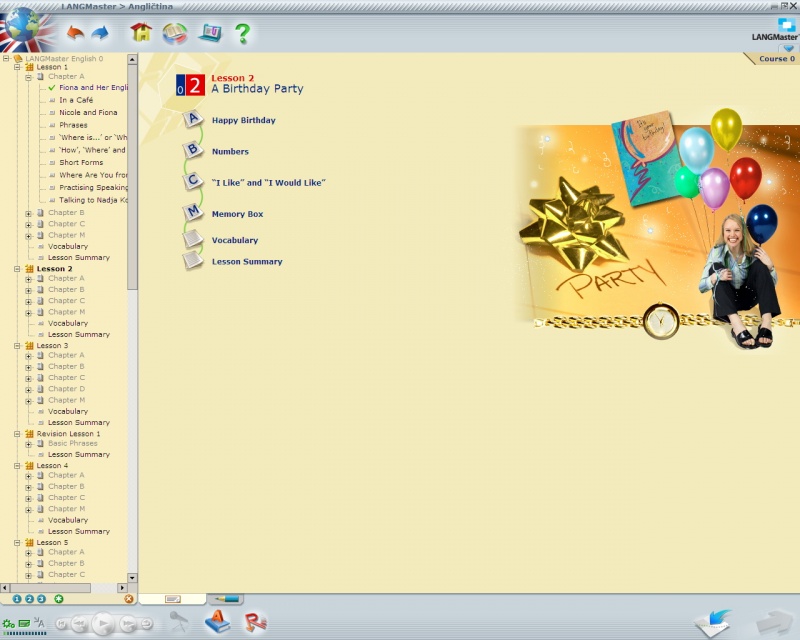Click the page icon beside Lesson Summary
Viewport: 800px width, 640px height.
[193, 260]
